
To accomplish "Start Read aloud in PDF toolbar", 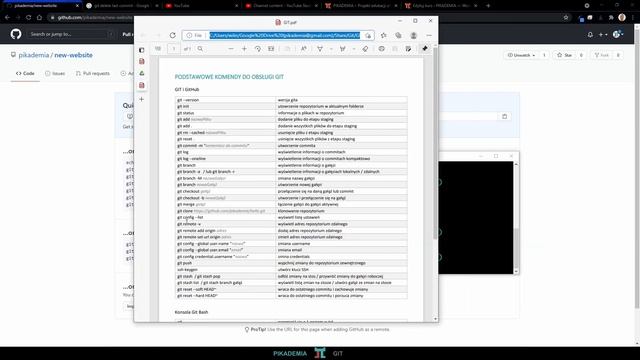I will pyautogui.click(x=304, y=49).
